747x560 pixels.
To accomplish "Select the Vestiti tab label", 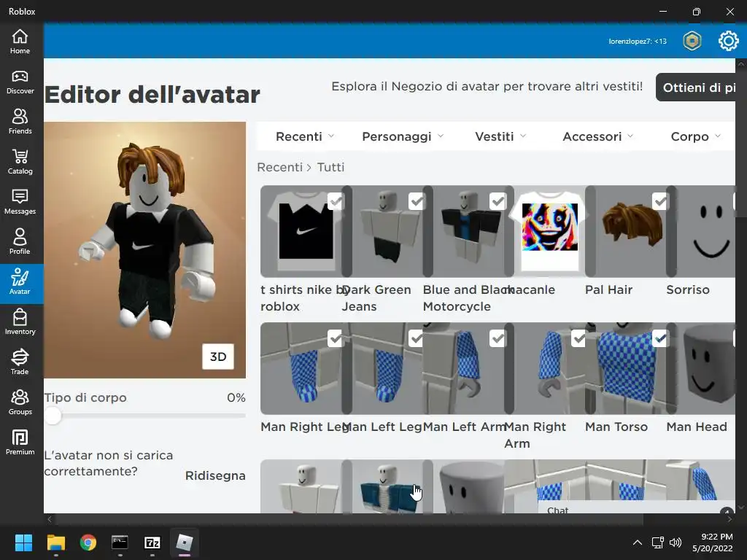I will (494, 136).
